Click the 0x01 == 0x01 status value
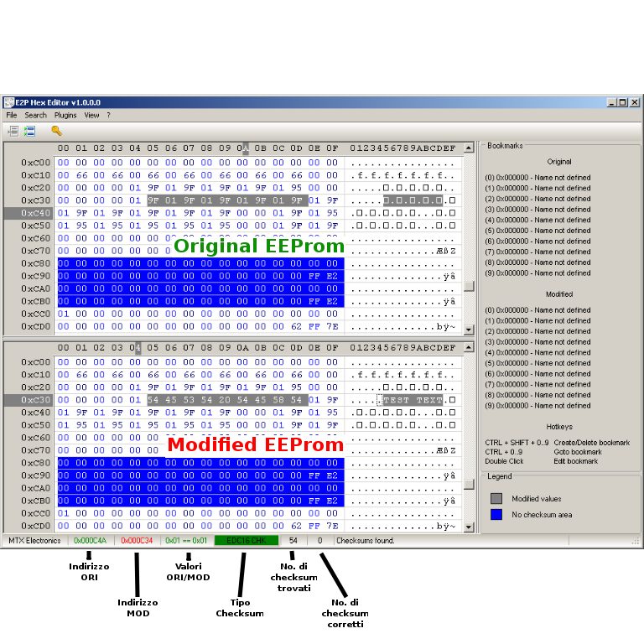Screen dimensions: 644x644 [186, 541]
